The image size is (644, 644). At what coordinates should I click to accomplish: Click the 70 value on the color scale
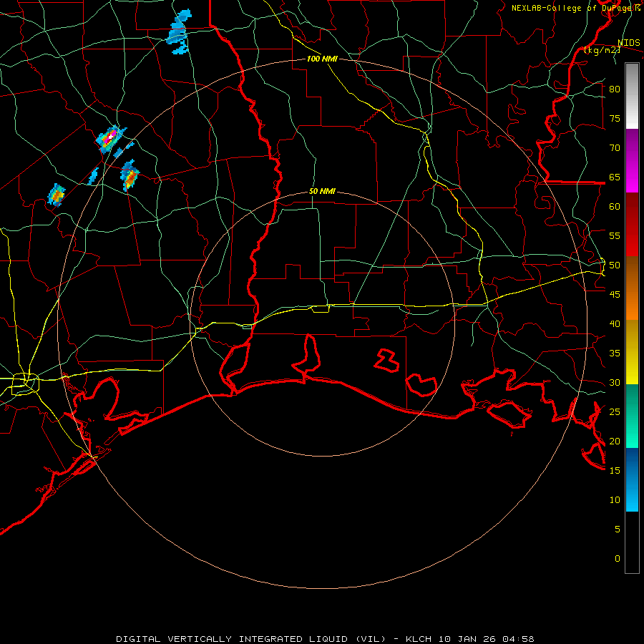[x=615, y=148]
